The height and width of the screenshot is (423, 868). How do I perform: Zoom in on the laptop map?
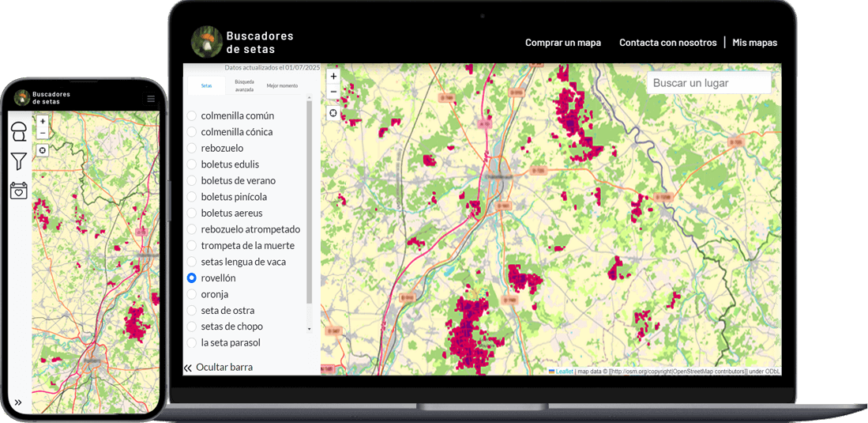[333, 76]
